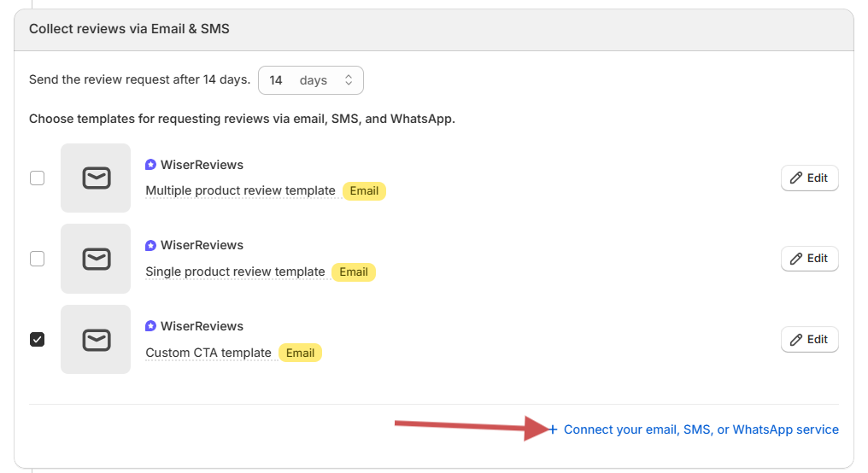Click the days selector arrows
This screenshot has width=868, height=473.
tap(349, 80)
